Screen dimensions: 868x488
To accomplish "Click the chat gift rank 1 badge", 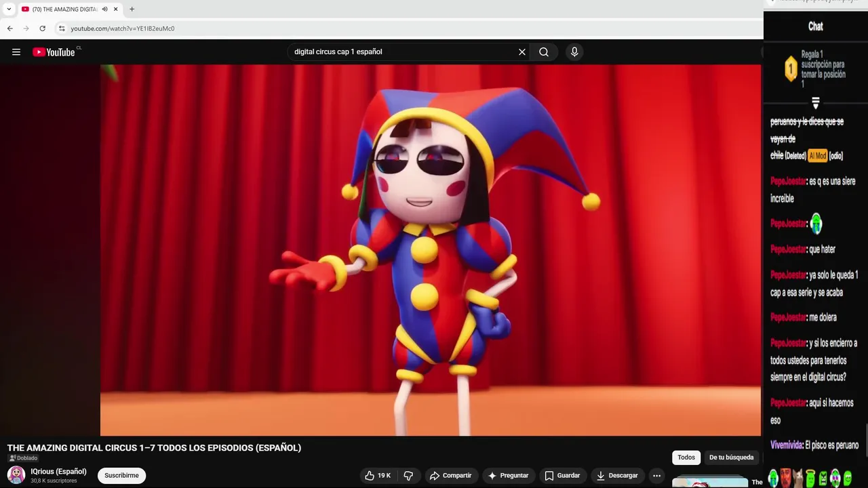I will 791,69.
